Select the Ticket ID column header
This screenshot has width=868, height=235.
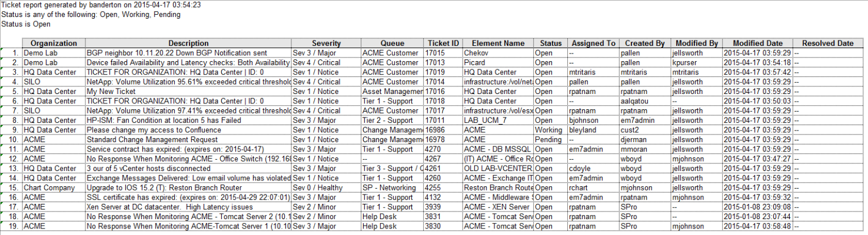pyautogui.click(x=443, y=43)
